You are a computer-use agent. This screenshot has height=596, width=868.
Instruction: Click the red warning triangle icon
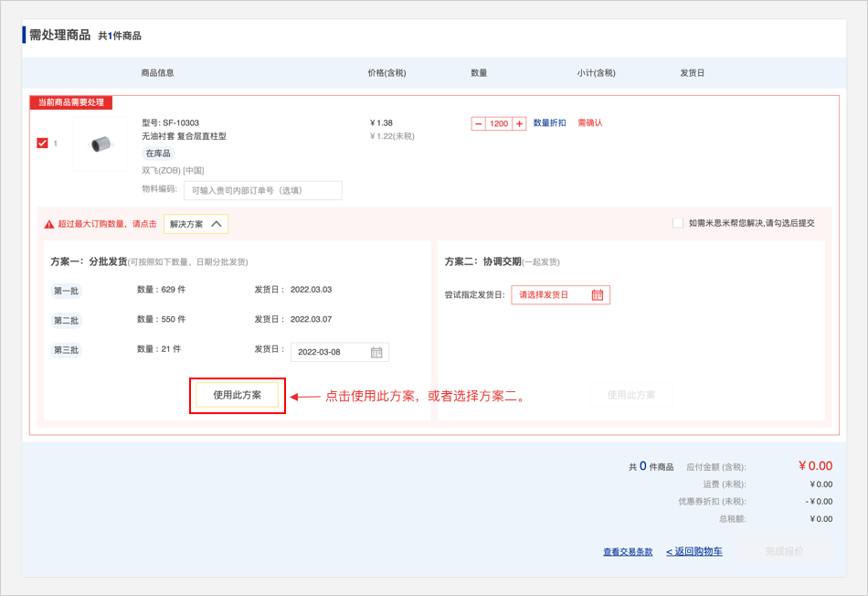[x=49, y=224]
